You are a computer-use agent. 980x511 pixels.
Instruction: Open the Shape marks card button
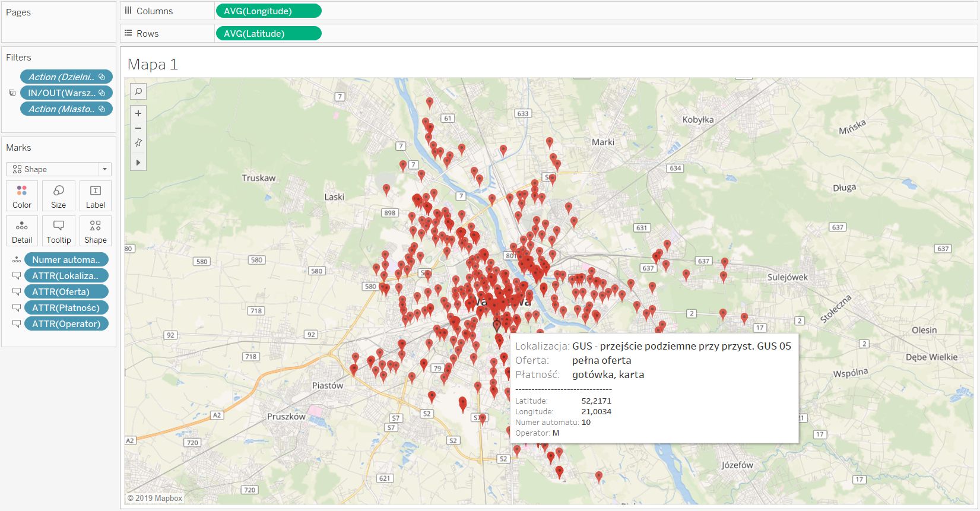coord(96,231)
